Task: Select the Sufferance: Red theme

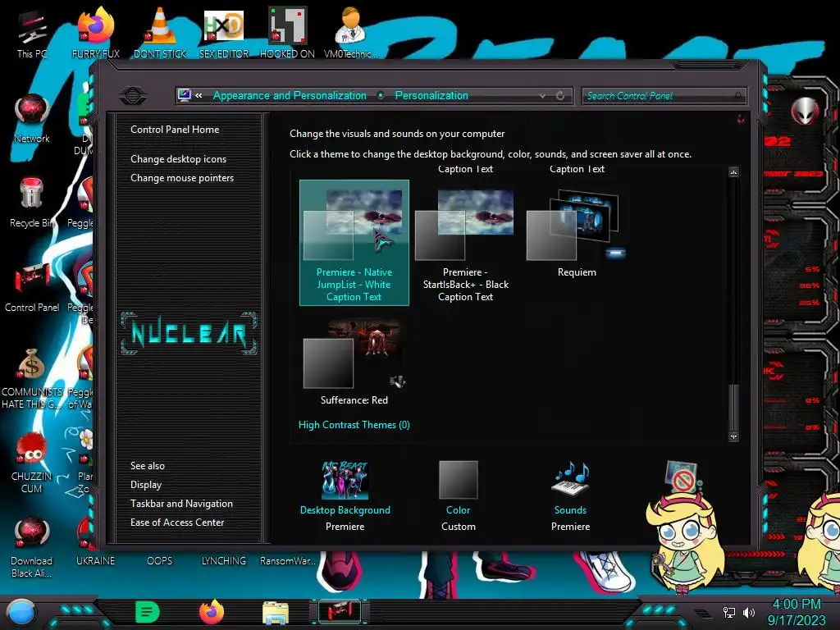Action: click(x=354, y=362)
